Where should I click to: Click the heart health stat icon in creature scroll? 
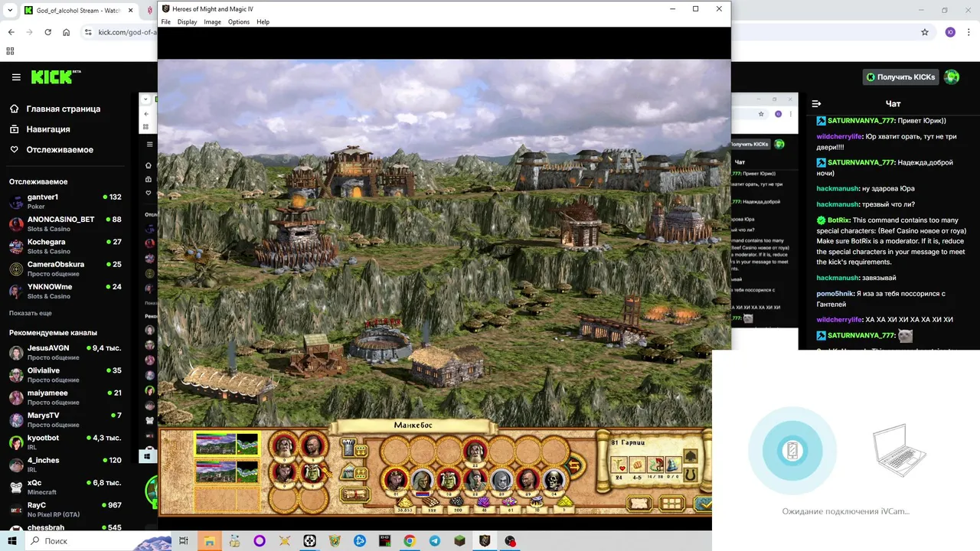[619, 465]
